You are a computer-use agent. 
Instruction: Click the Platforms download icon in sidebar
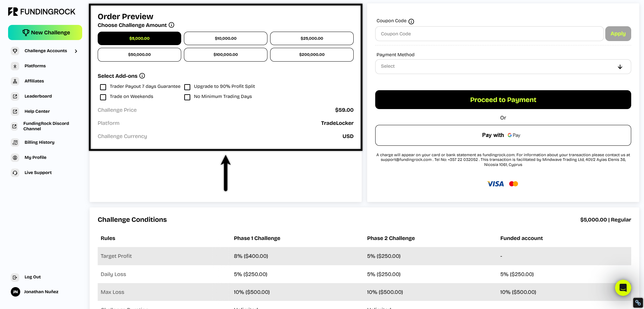(15, 66)
